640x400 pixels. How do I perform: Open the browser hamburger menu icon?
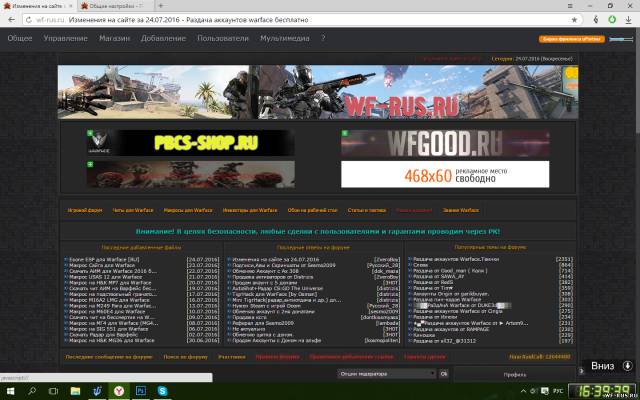(571, 6)
